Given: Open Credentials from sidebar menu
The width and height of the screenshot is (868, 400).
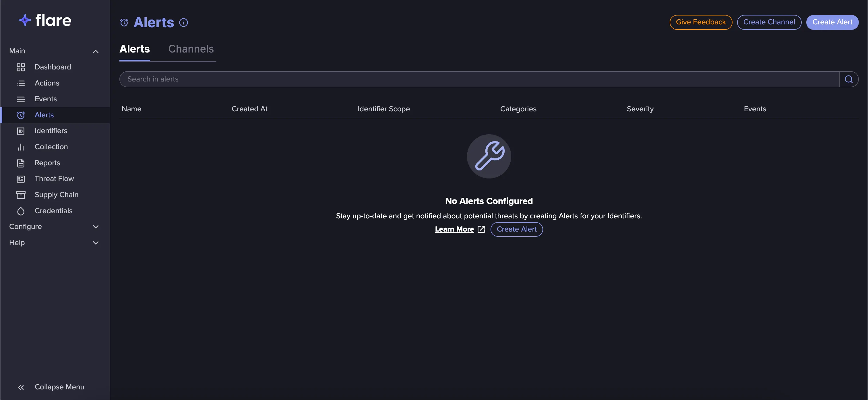Looking at the screenshot, I should pos(54,211).
